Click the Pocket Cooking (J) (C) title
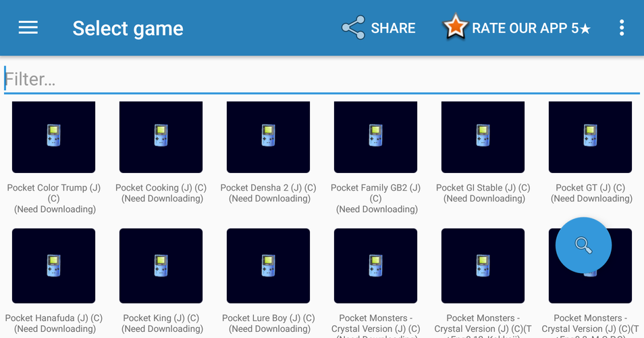This screenshot has height=338, width=644. click(161, 188)
